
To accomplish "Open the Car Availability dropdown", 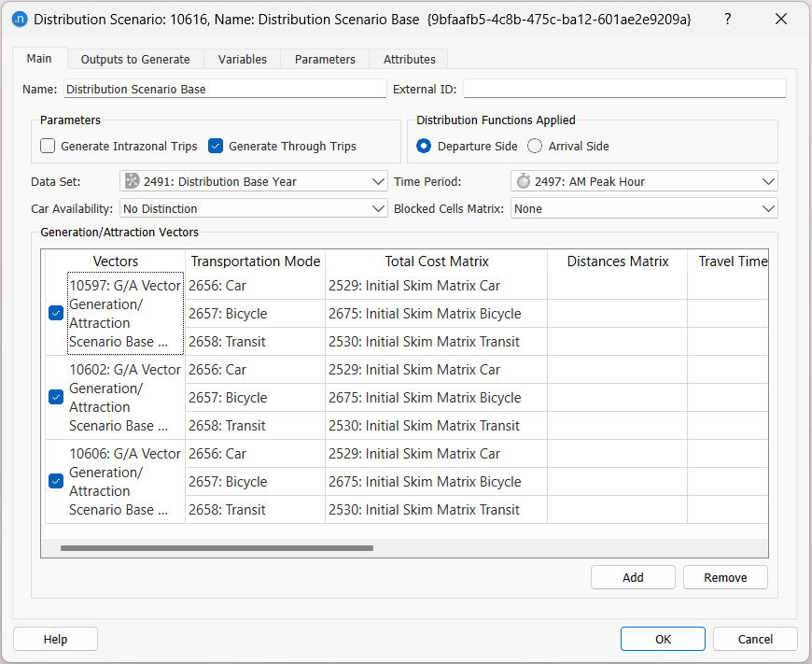I will pos(378,208).
